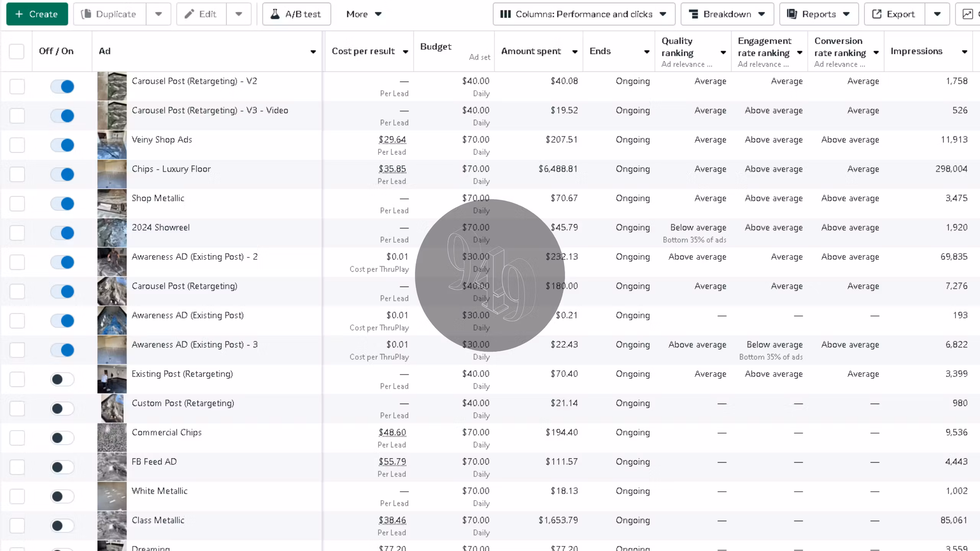Open thumbnail of Commercial Chips ad
This screenshot has width=980, height=551.
(112, 438)
